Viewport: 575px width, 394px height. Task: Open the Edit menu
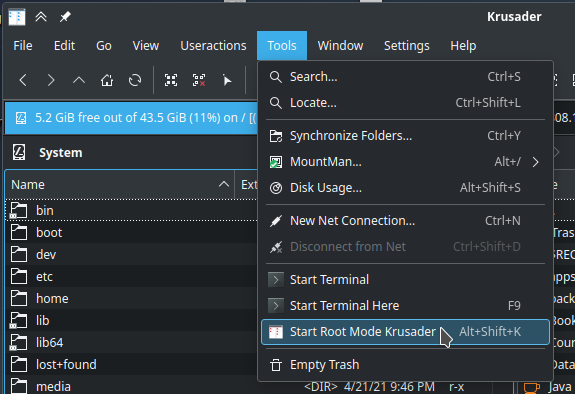(64, 45)
